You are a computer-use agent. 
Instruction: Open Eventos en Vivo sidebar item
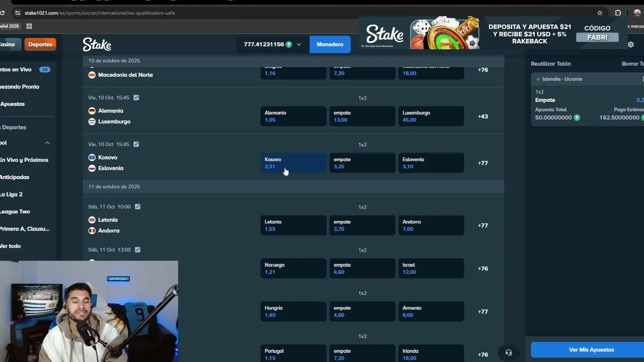point(25,69)
